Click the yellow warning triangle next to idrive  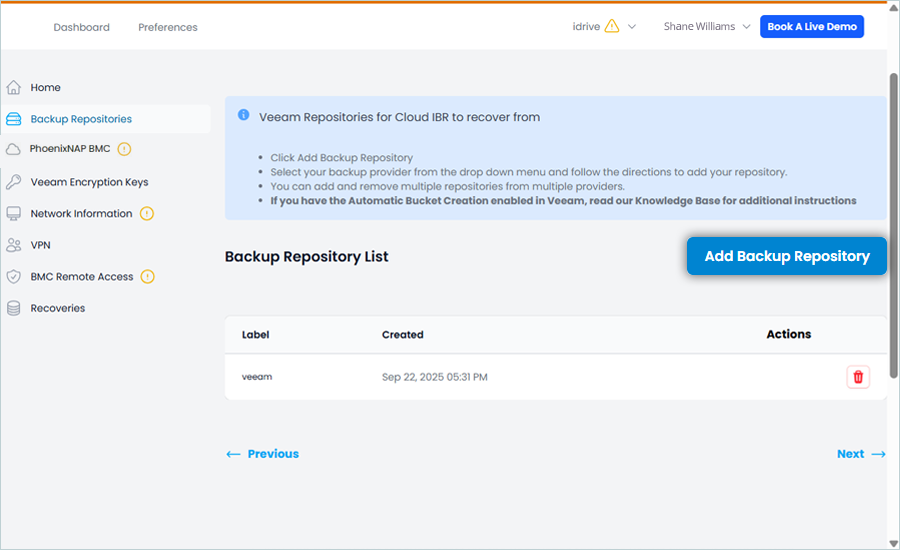[612, 26]
